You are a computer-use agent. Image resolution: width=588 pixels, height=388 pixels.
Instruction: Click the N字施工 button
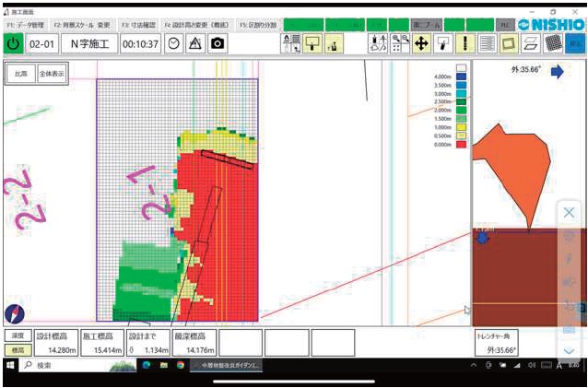click(x=89, y=44)
